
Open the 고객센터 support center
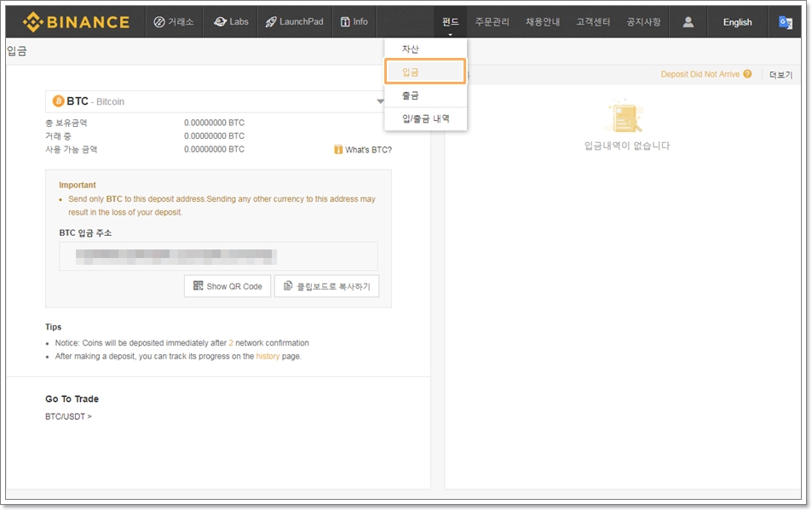(593, 22)
